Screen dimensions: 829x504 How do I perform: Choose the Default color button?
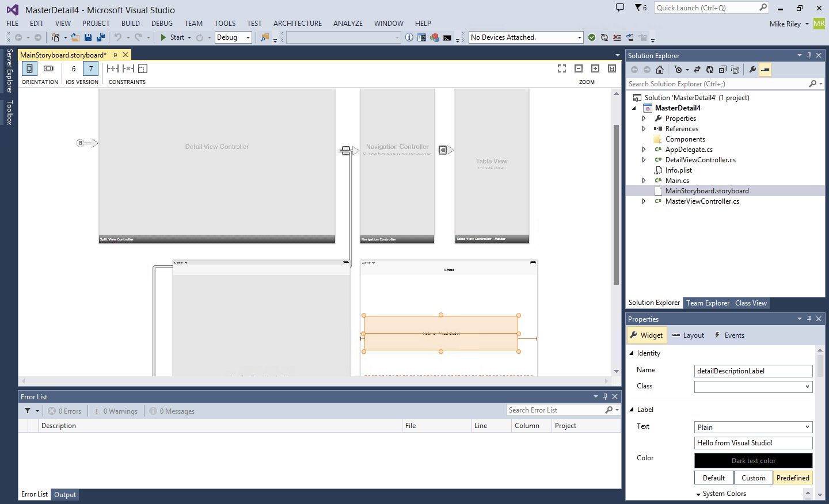coord(714,478)
